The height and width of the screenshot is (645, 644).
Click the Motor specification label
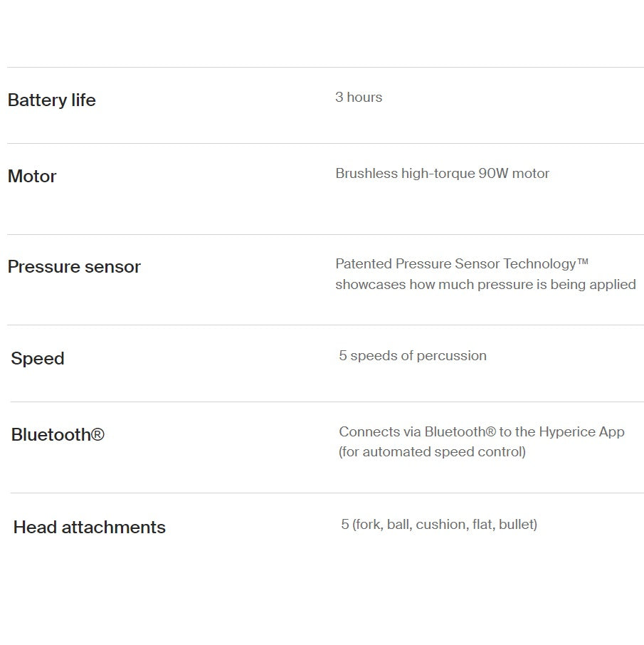tap(32, 177)
